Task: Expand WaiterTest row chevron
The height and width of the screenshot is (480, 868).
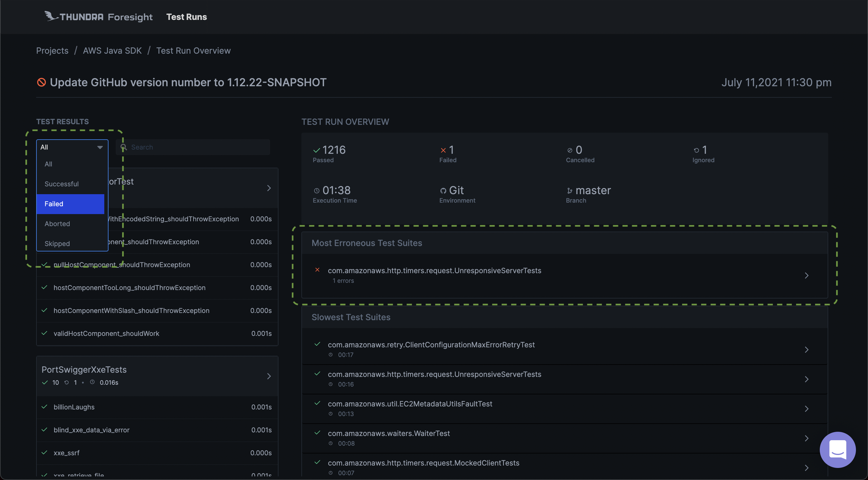Action: 806,438
